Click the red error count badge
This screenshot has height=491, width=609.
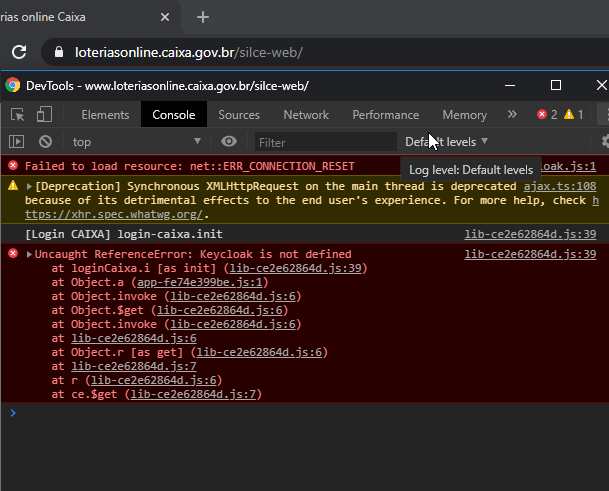(547, 115)
